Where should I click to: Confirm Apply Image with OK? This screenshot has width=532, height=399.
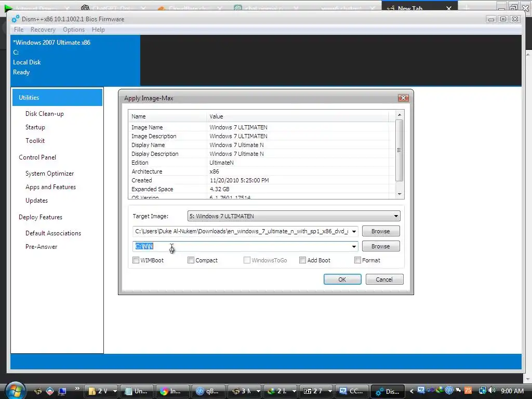click(342, 279)
